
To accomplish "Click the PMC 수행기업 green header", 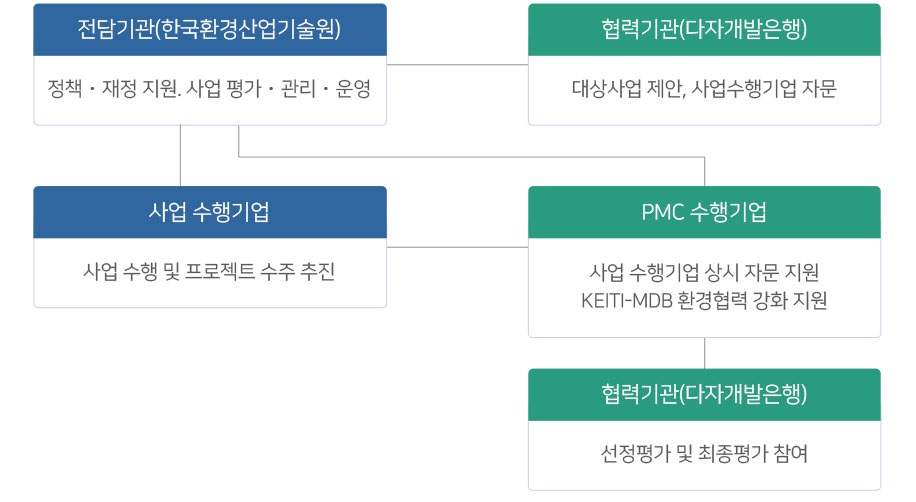I will (x=704, y=212).
